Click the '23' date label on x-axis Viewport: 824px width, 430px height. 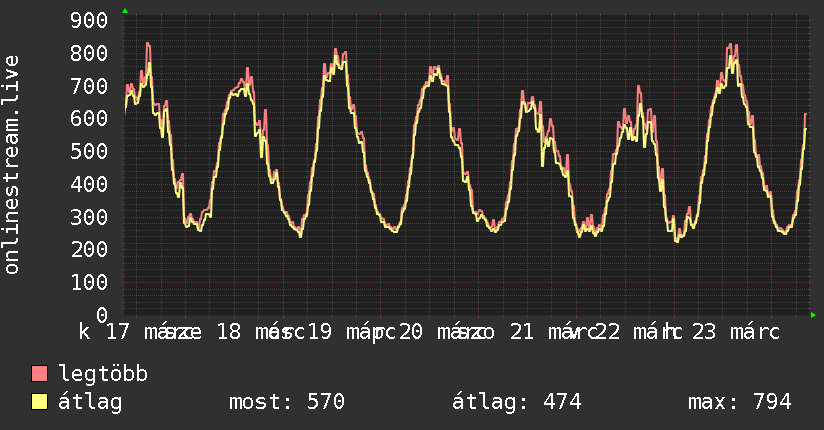click(x=704, y=332)
